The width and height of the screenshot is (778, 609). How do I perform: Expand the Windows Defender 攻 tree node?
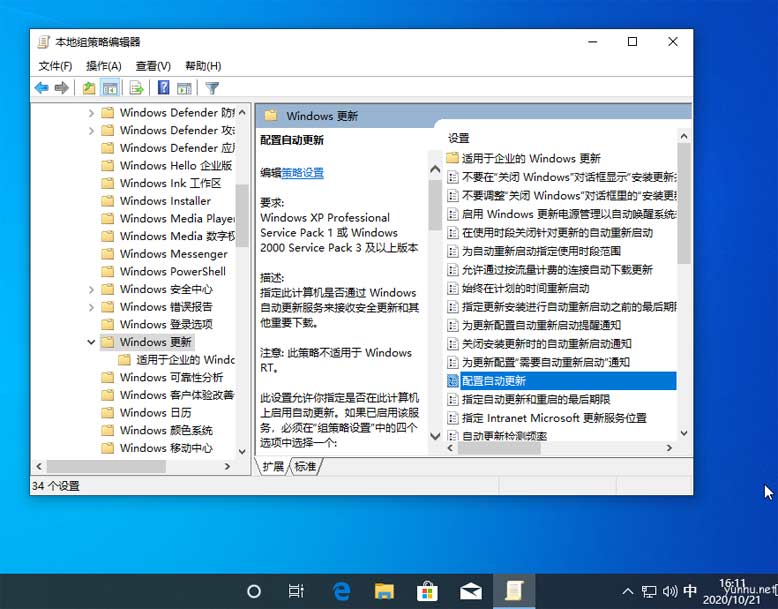click(91, 131)
